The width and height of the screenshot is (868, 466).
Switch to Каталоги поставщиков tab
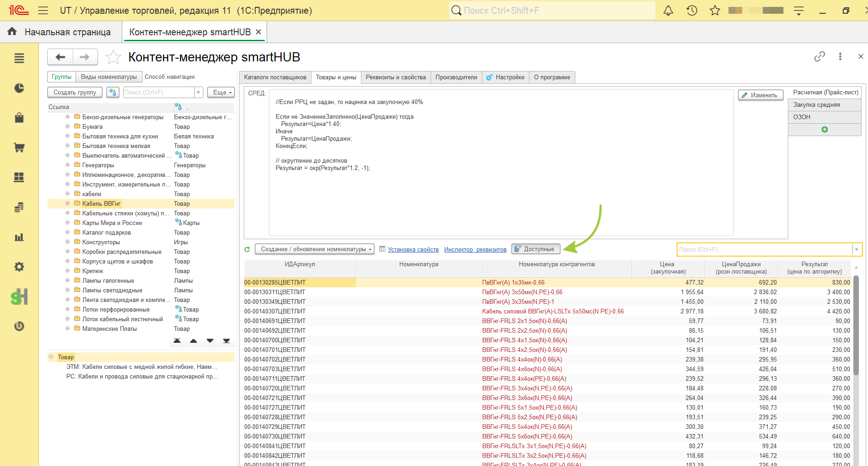click(275, 77)
